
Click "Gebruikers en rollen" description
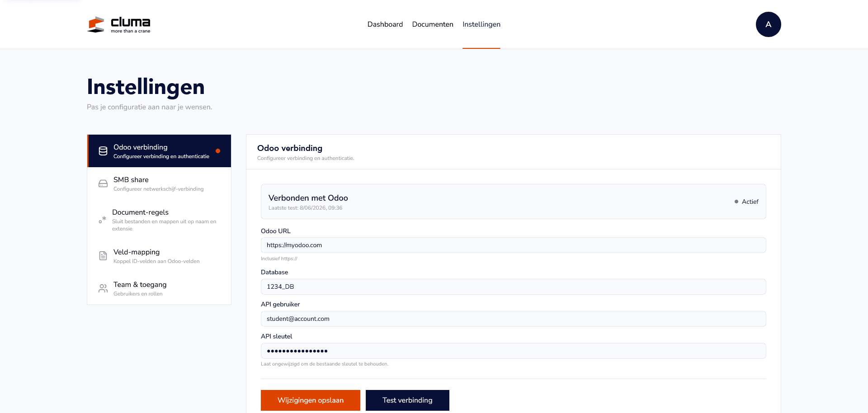click(138, 294)
